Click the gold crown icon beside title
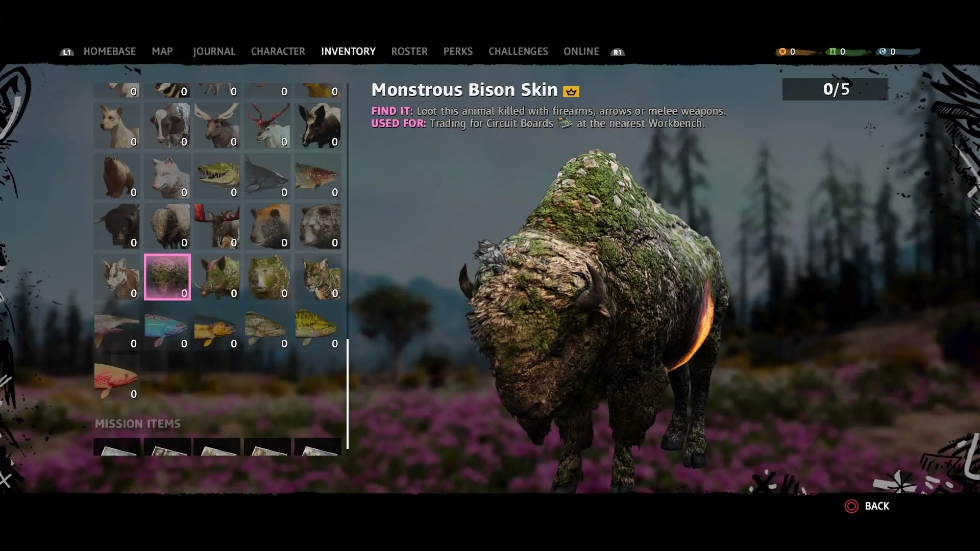The height and width of the screenshot is (551, 980). coord(571,91)
